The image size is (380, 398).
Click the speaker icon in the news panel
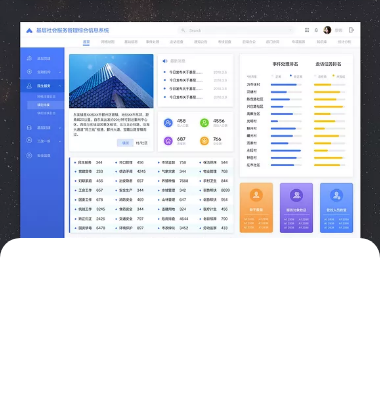pos(165,61)
